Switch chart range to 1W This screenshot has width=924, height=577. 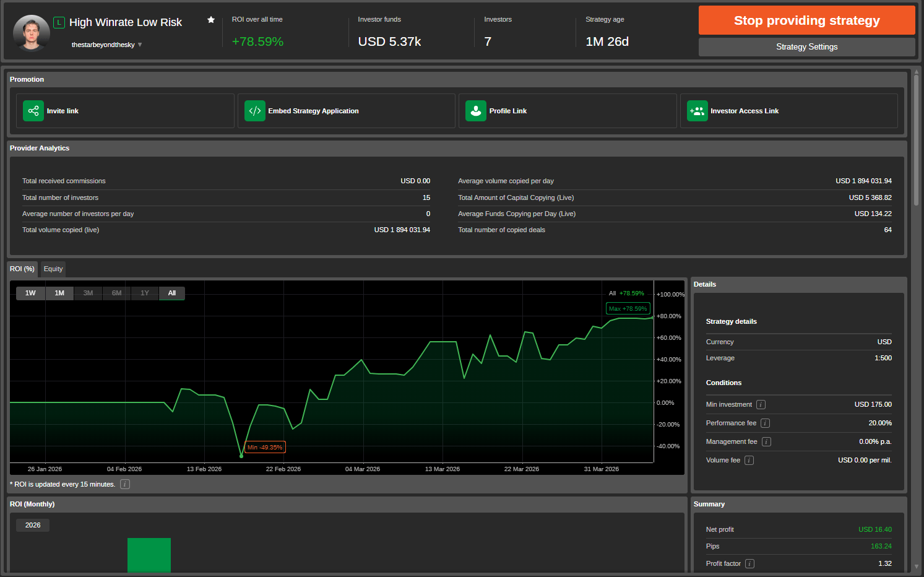30,293
